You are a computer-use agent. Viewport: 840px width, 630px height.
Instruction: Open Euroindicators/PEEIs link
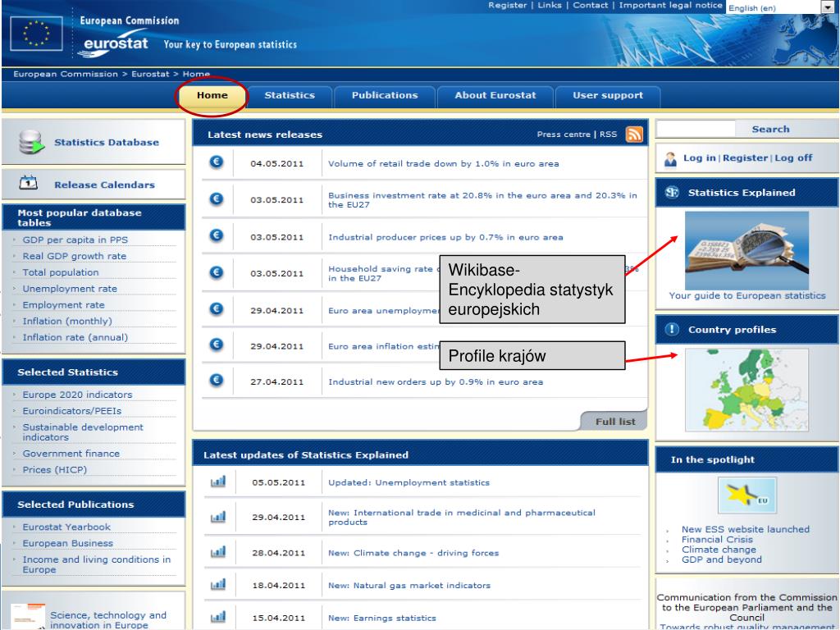tap(72, 411)
